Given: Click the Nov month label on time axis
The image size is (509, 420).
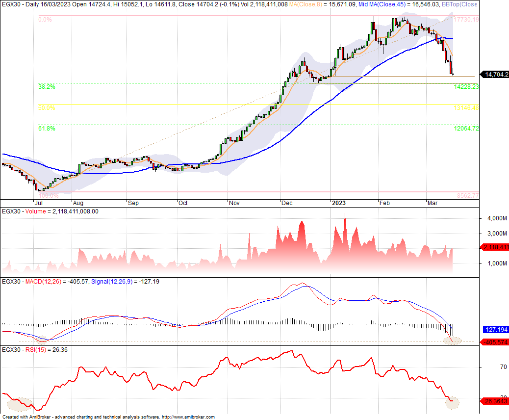Looking at the screenshot, I should (234, 202).
